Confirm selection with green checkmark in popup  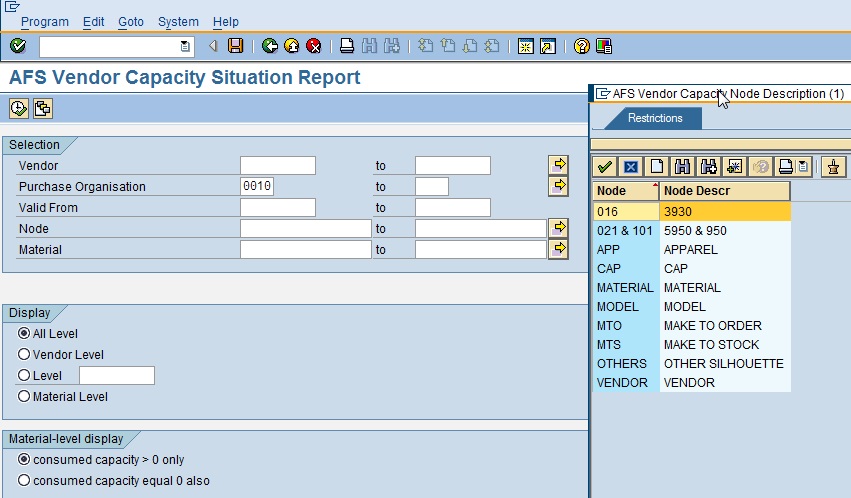coord(606,167)
